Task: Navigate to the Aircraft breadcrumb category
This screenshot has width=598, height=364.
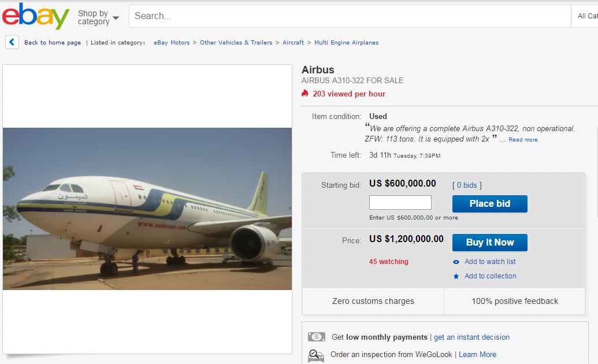Action: [x=293, y=42]
